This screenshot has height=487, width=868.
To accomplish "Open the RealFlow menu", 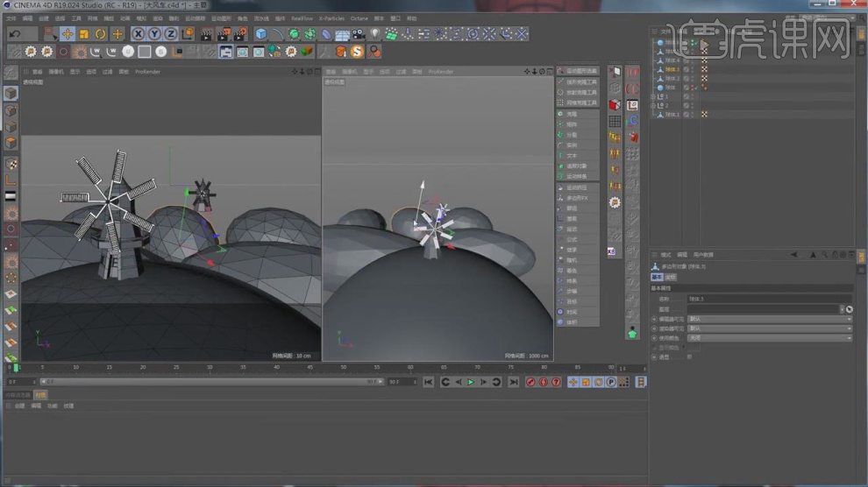I will (302, 18).
